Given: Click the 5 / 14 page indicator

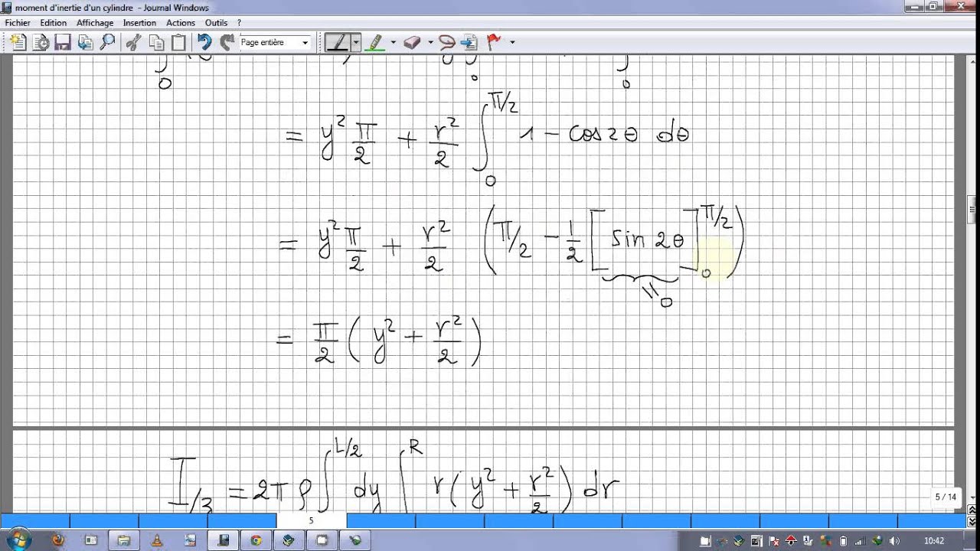Looking at the screenshot, I should [x=946, y=497].
